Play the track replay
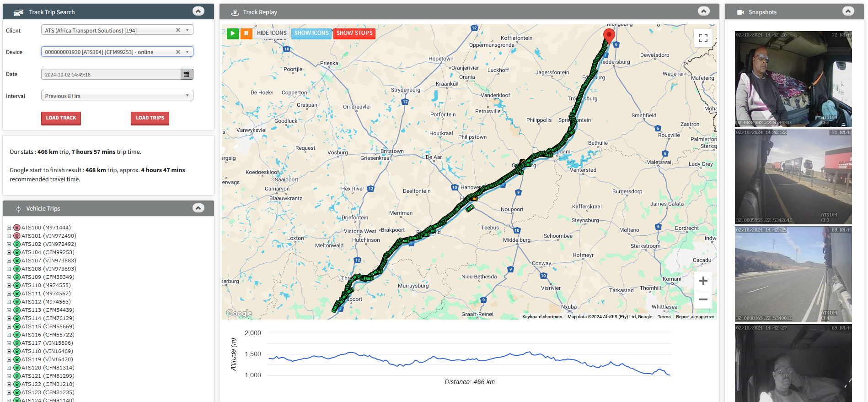This screenshot has height=402, width=868. pos(233,33)
